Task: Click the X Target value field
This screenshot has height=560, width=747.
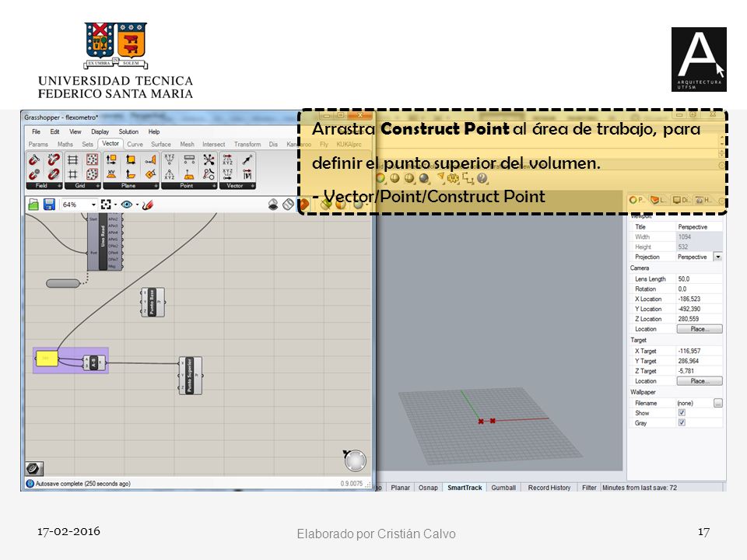Action: [x=700, y=351]
